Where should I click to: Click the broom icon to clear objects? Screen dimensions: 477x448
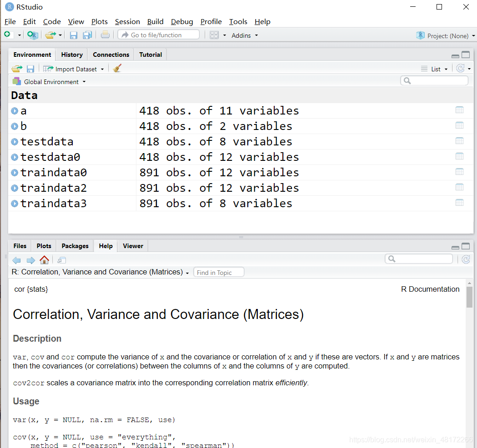tap(117, 68)
